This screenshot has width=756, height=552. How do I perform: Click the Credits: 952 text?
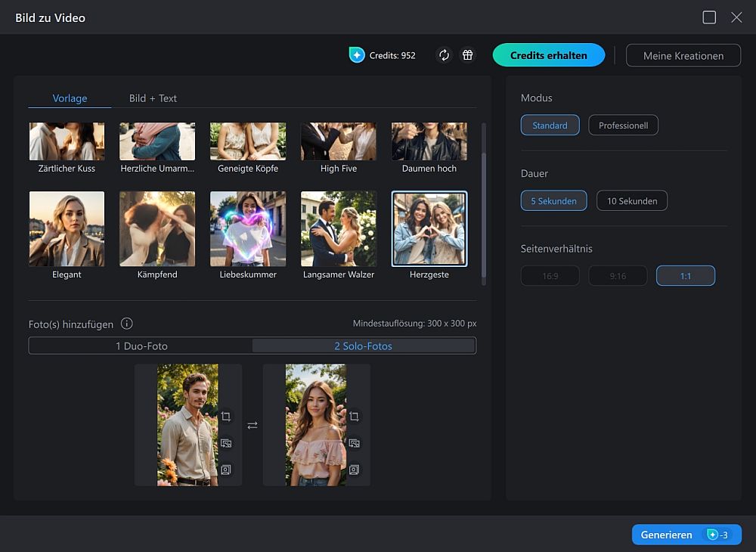[x=392, y=55]
